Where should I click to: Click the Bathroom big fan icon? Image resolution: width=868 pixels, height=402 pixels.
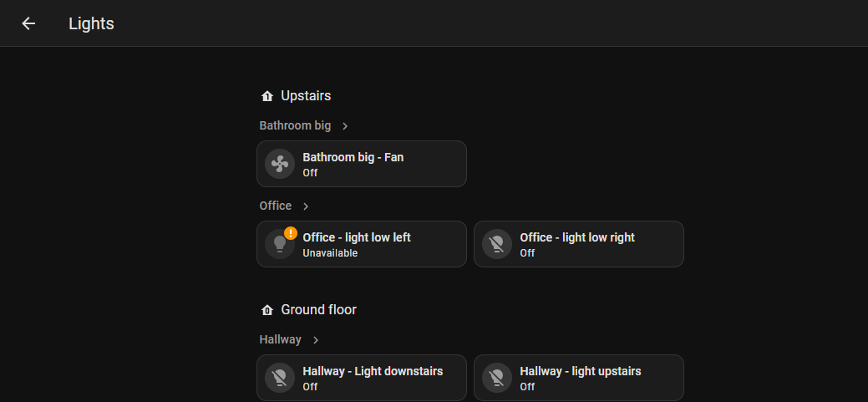tap(280, 164)
